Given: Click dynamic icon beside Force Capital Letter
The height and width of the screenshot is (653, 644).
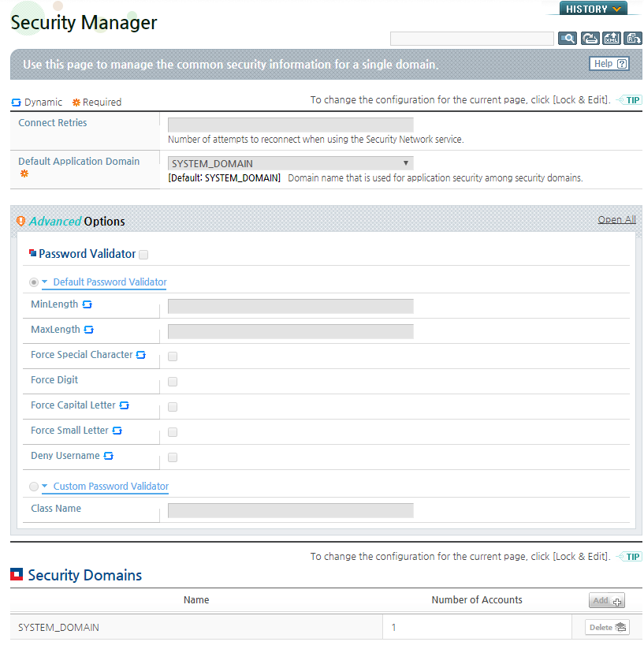Looking at the screenshot, I should (x=124, y=405).
